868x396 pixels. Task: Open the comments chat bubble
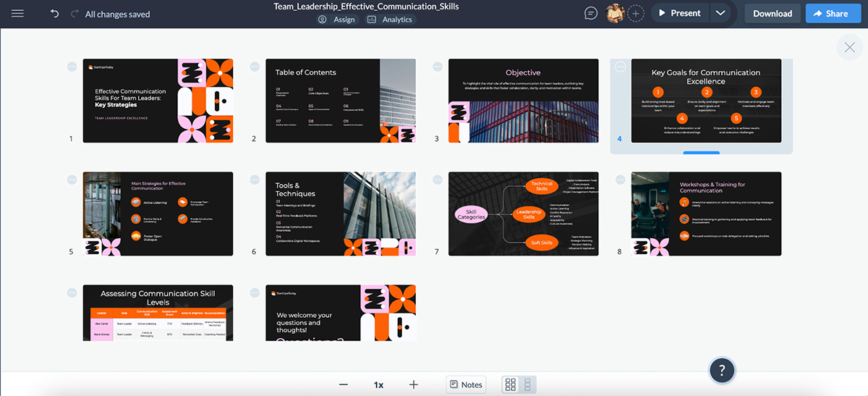click(591, 13)
